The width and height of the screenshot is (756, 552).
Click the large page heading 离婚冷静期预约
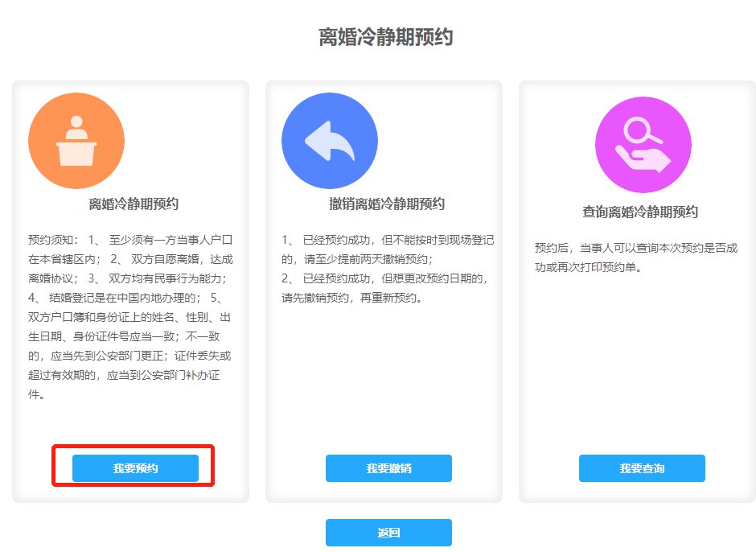click(386, 37)
